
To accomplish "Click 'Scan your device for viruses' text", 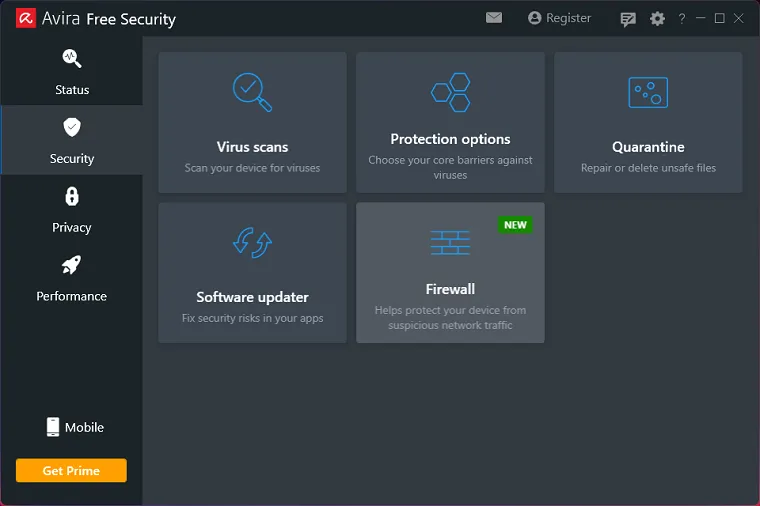I will pyautogui.click(x=252, y=168).
